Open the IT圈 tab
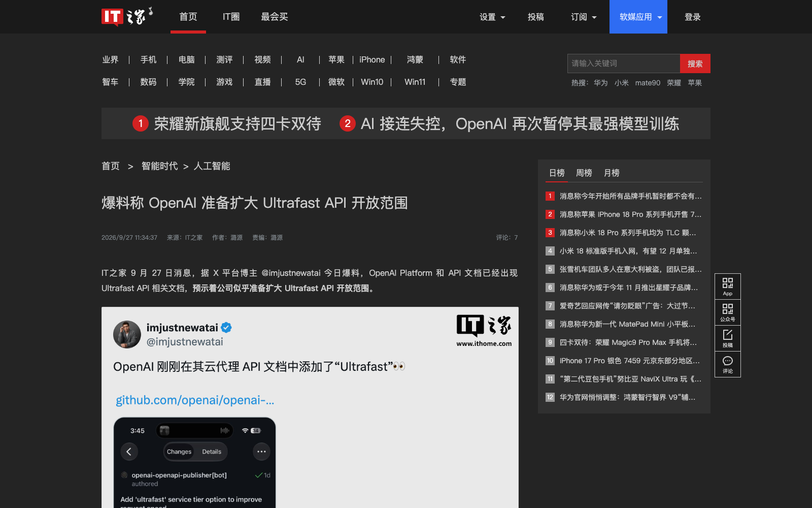This screenshot has height=508, width=812. (x=231, y=17)
